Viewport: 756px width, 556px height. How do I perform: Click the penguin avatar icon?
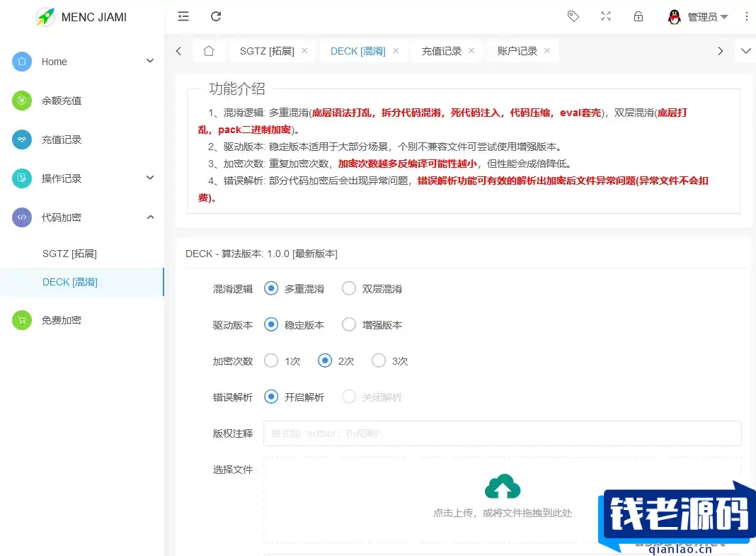tap(675, 17)
